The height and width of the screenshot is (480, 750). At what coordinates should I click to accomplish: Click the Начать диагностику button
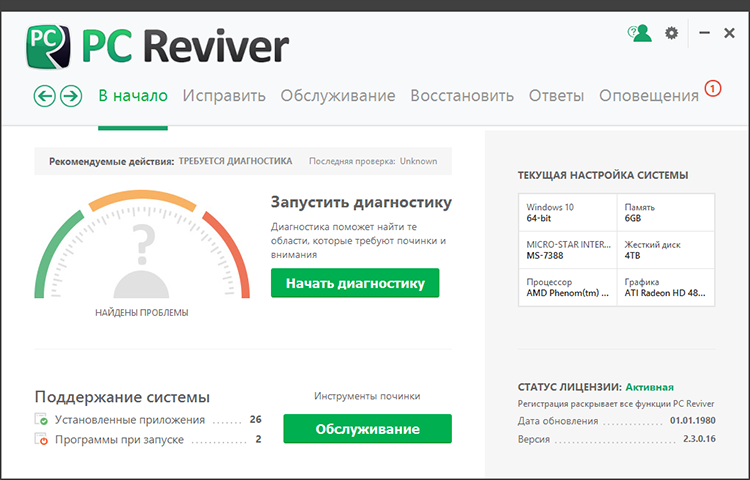coord(355,283)
